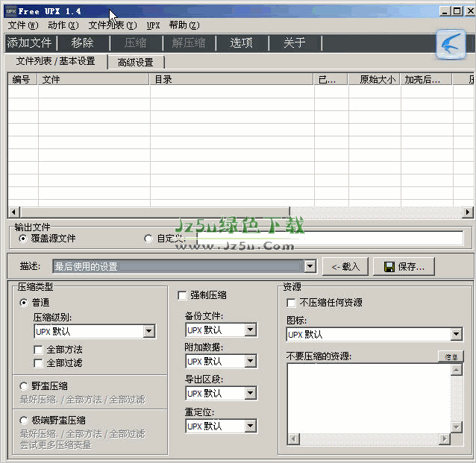476x463 pixels.
Task: Click 关于 toolbar button
Action: click(x=295, y=42)
